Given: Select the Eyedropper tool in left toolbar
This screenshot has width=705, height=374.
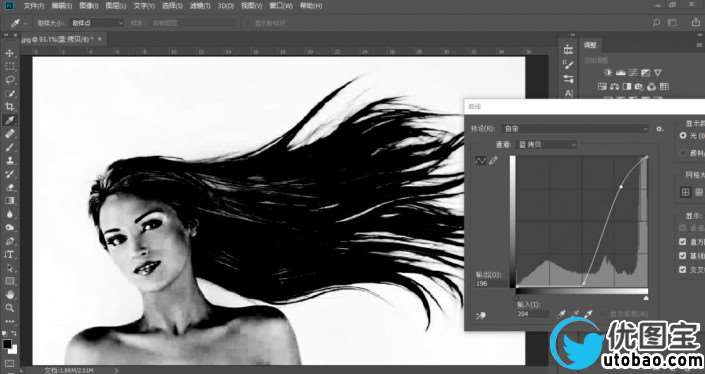Looking at the screenshot, I should pos(9,120).
